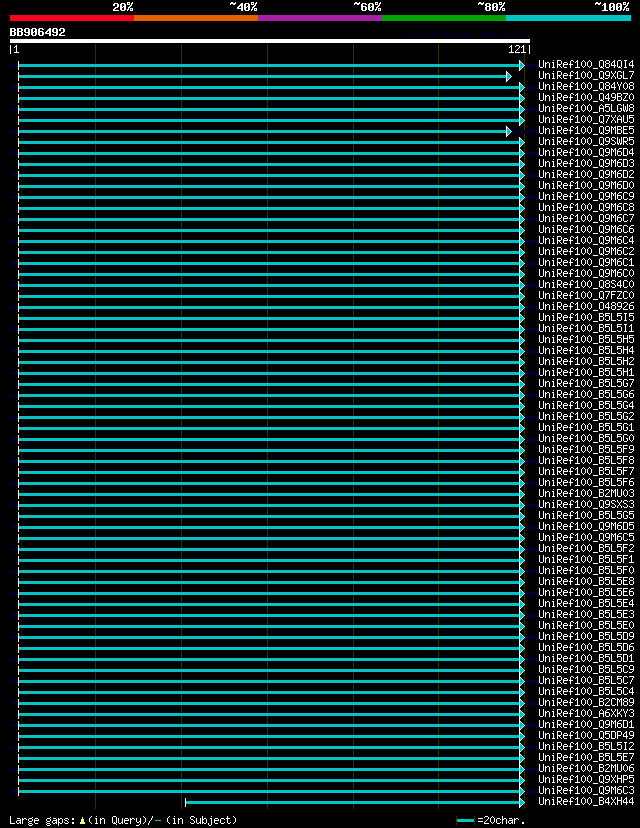640x828 pixels.
Task: Click the cyan 20char scale bar sample
Action: coord(465,821)
